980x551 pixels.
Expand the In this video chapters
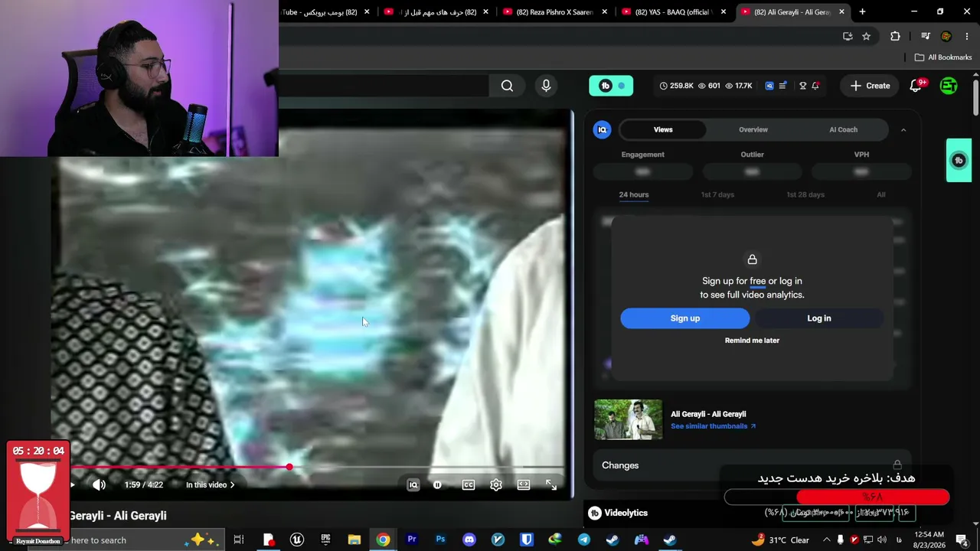211,484
